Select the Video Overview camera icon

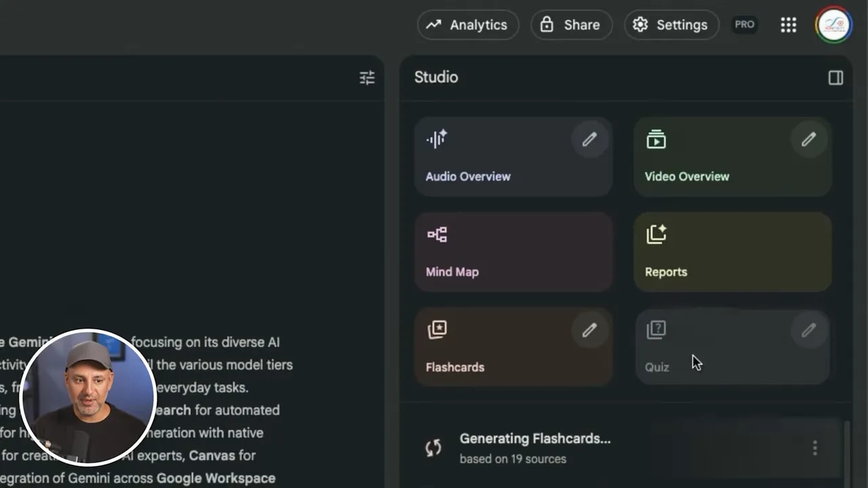656,139
